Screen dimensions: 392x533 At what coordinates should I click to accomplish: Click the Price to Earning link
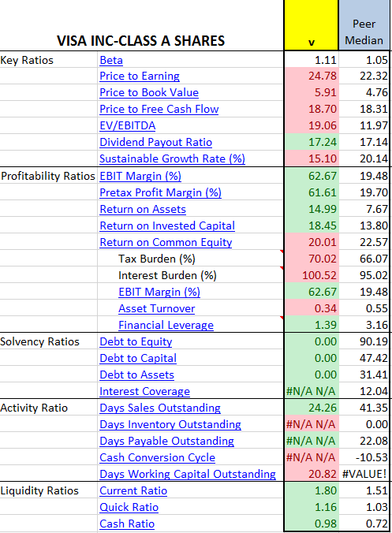pyautogui.click(x=140, y=76)
